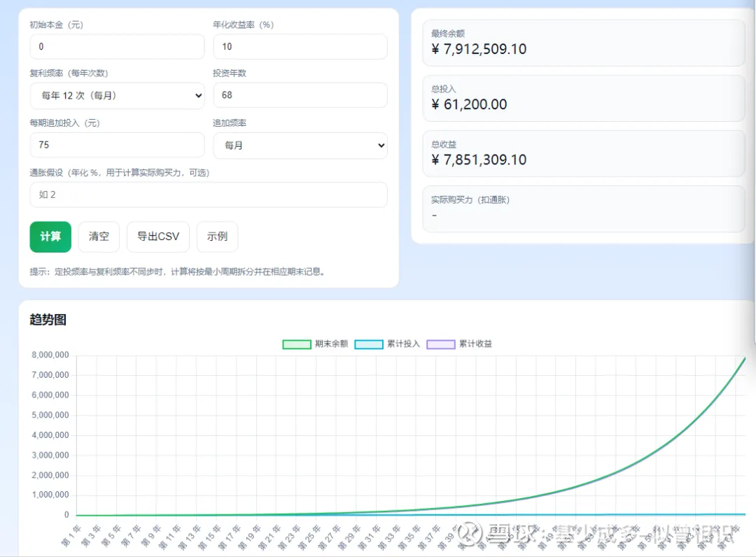Image resolution: width=756 pixels, height=557 pixels.
Task: Click the 初始本金 input field
Action: [x=117, y=47]
